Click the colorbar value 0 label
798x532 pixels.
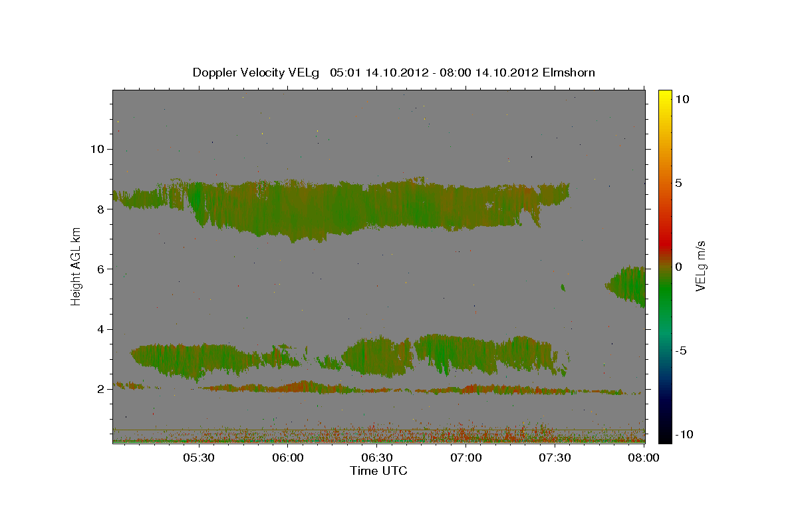(679, 267)
